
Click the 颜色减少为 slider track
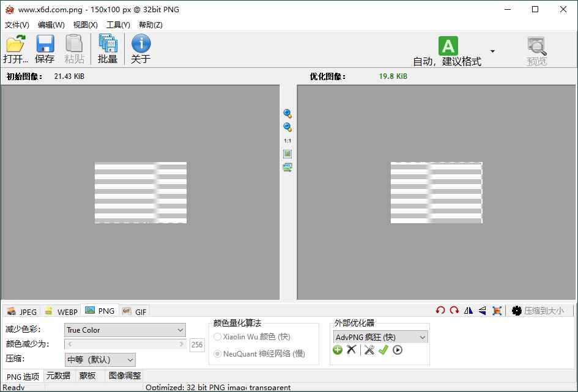(125, 344)
